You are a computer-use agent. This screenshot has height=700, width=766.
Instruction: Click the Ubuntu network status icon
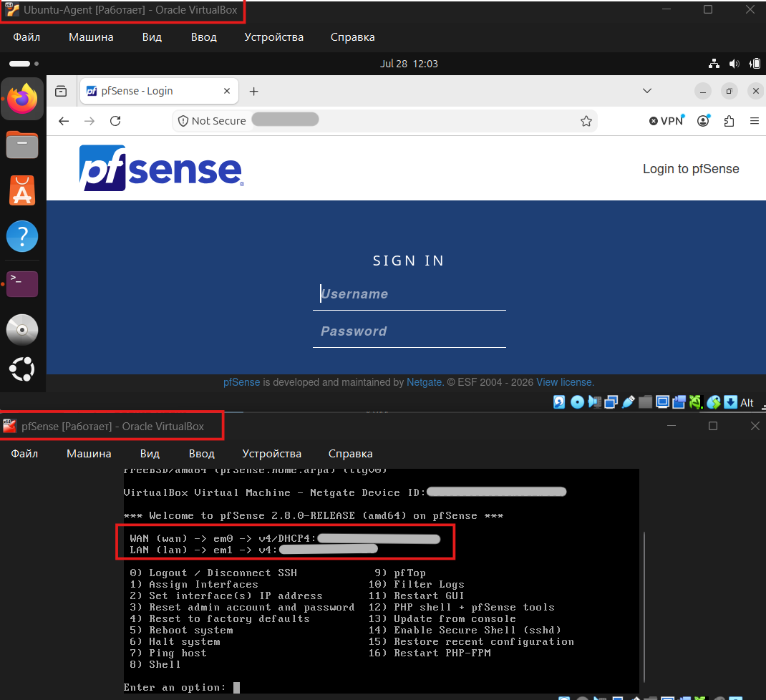(x=714, y=64)
